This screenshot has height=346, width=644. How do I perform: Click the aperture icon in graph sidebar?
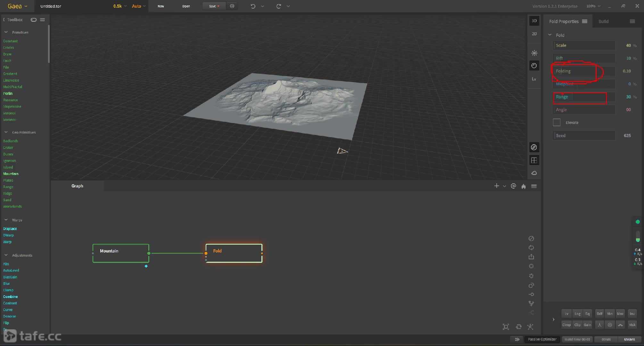point(531,276)
